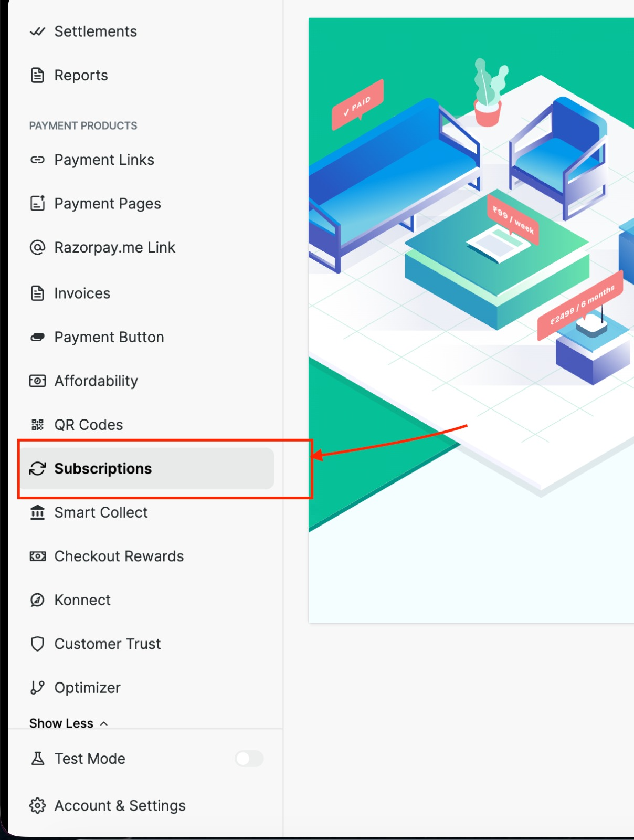Click the Payment Pages icon
Screen dimensions: 634x840
[37, 203]
